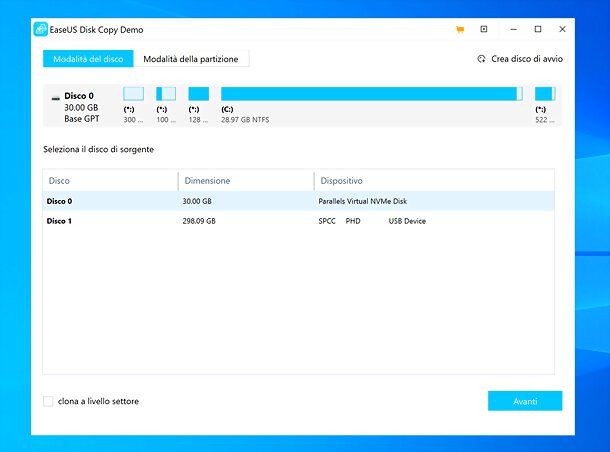Viewport: 610px width, 452px height.
Task: Click the Avanti button
Action: 525,401
